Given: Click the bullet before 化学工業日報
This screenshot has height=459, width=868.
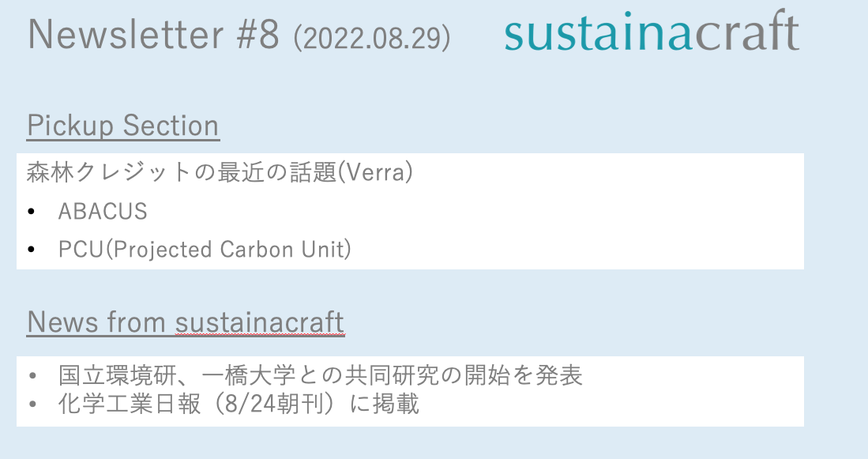Looking at the screenshot, I should pyautogui.click(x=31, y=405).
